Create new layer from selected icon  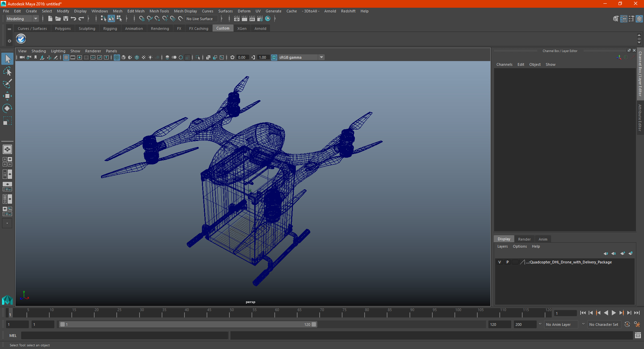(631, 253)
